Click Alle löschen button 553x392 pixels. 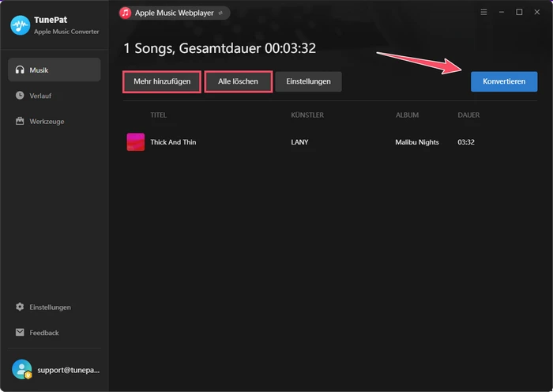pos(238,81)
